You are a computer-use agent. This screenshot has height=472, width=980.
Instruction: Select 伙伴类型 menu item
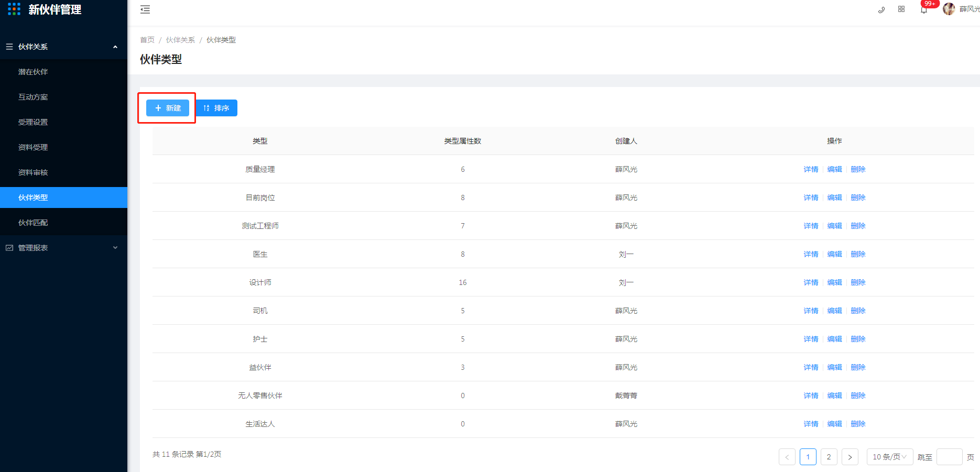click(x=63, y=197)
